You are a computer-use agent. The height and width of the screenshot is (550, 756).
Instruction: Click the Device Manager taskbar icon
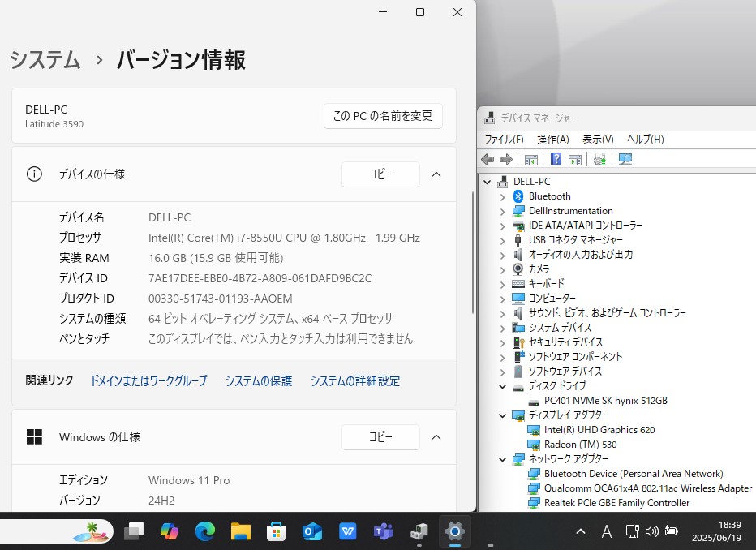(419, 531)
